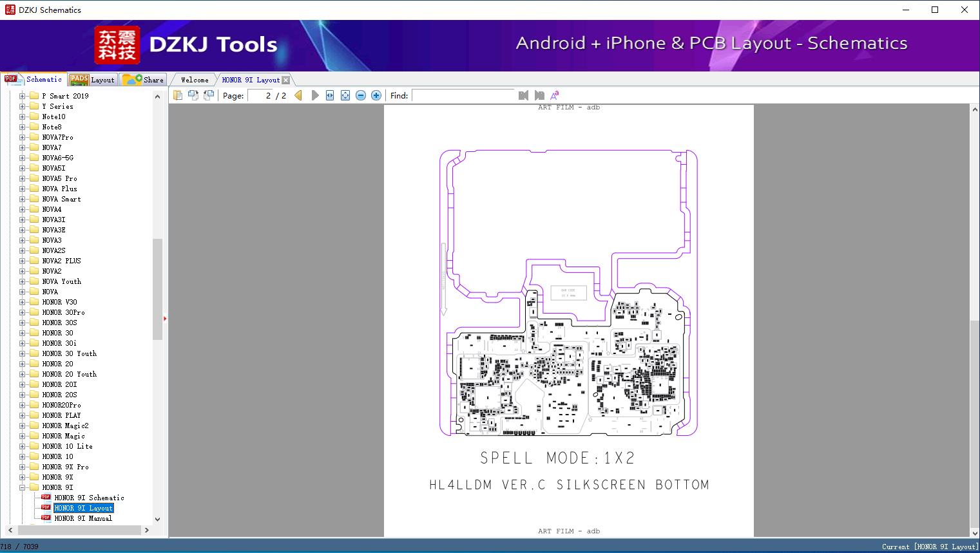Expand the P Smart 2019 folder
The image size is (980, 553).
click(x=22, y=96)
